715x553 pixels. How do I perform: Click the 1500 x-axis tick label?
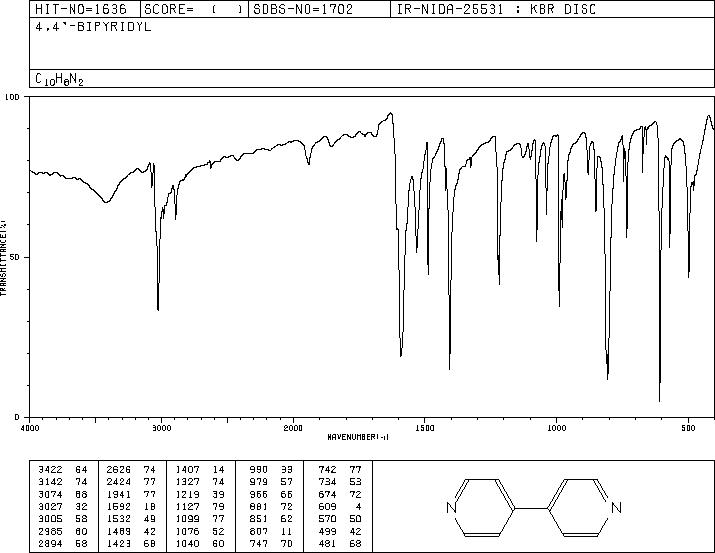click(425, 428)
